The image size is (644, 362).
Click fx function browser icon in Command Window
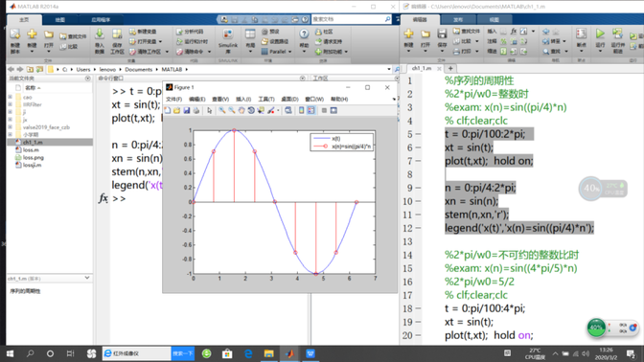[103, 198]
